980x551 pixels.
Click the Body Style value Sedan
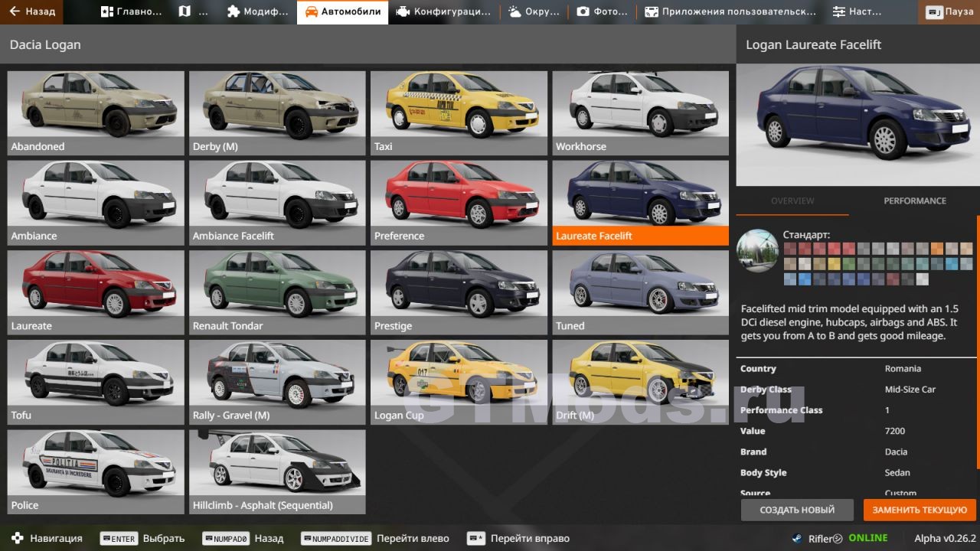(897, 473)
